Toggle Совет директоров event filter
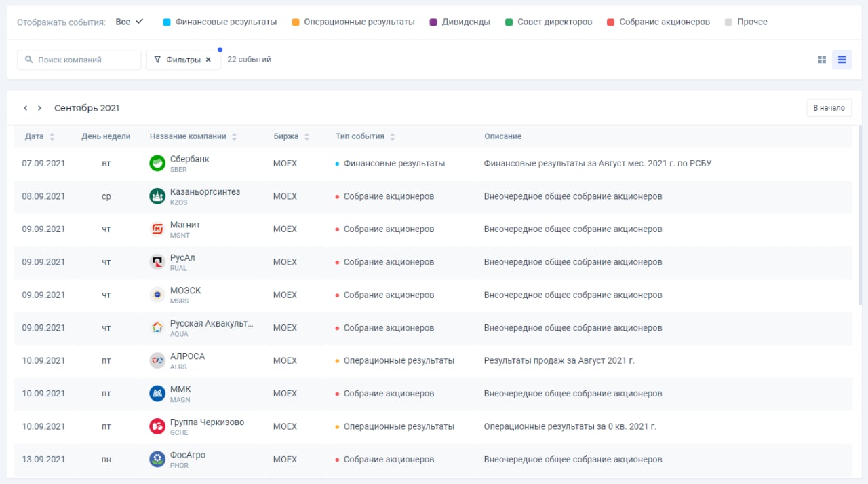Image resolution: width=868 pixels, height=484 pixels. point(549,22)
